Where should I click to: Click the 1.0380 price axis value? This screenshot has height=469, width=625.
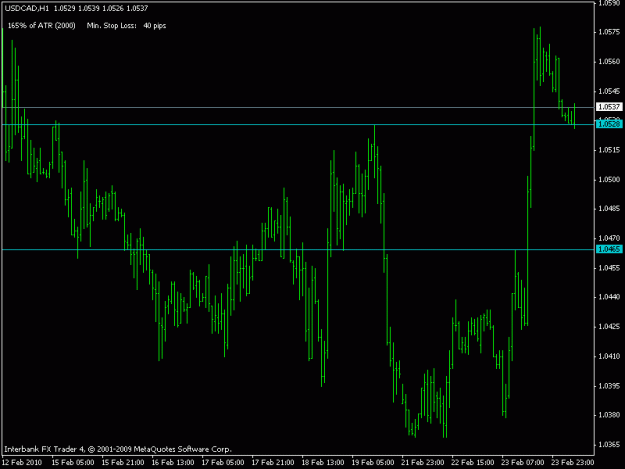609,415
